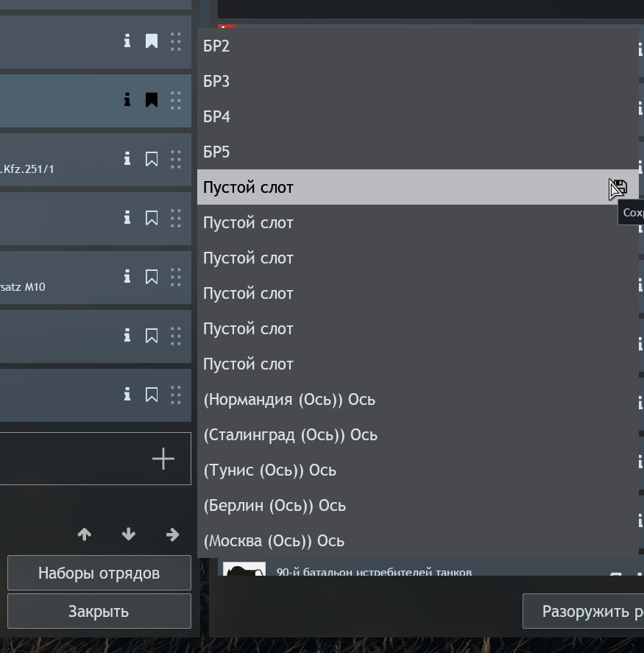Open info for the Kfz.251/1 squad
Screen dimensions: 644x653
click(x=127, y=159)
